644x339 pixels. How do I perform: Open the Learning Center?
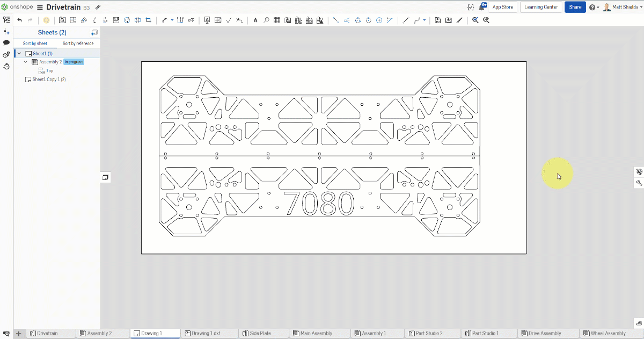tap(541, 7)
